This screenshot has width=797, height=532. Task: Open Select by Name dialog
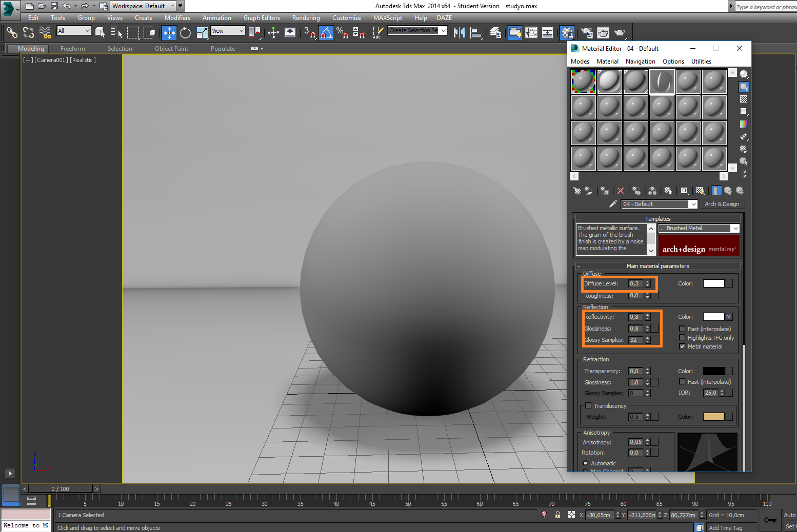pos(116,33)
